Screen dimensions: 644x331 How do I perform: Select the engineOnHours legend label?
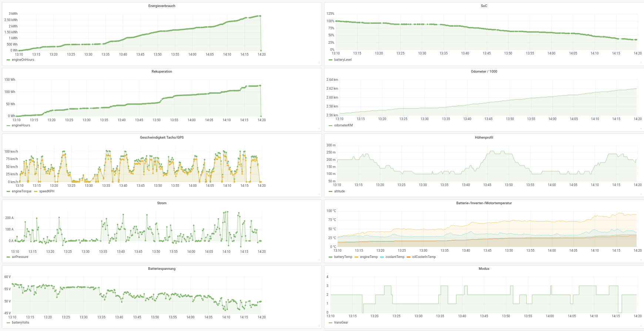click(x=23, y=60)
